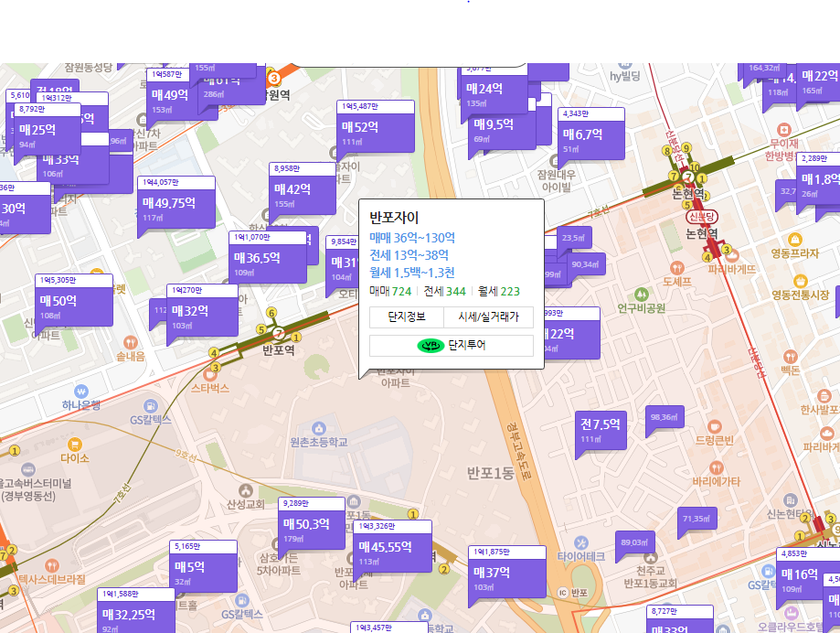
Task: Select the 다이소 store icon
Action: (75, 445)
